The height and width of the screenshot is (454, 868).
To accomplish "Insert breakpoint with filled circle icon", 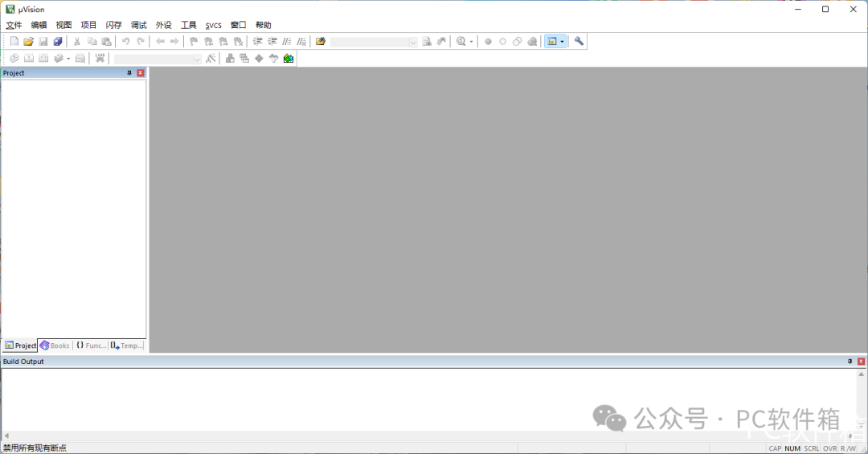I will 488,42.
